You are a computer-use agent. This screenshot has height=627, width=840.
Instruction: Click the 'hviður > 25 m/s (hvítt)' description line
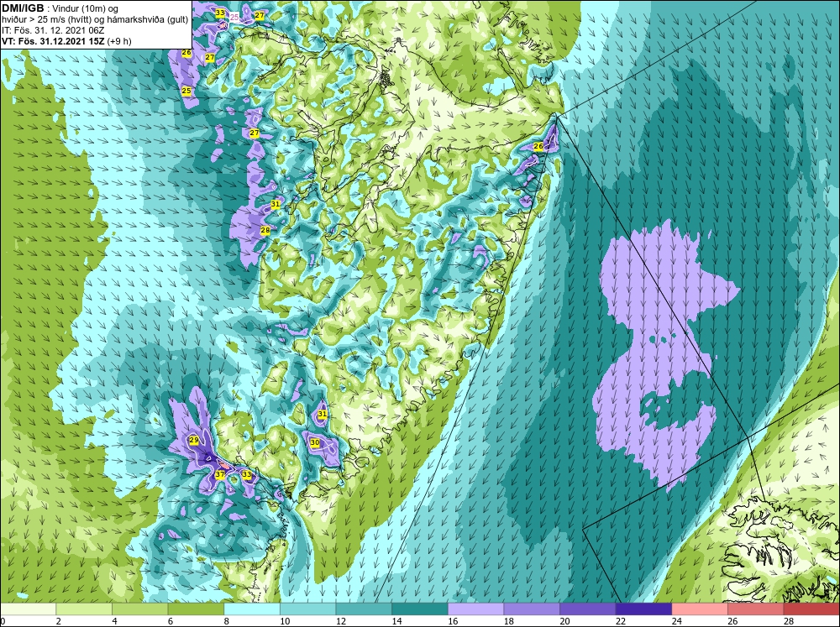pos(95,19)
